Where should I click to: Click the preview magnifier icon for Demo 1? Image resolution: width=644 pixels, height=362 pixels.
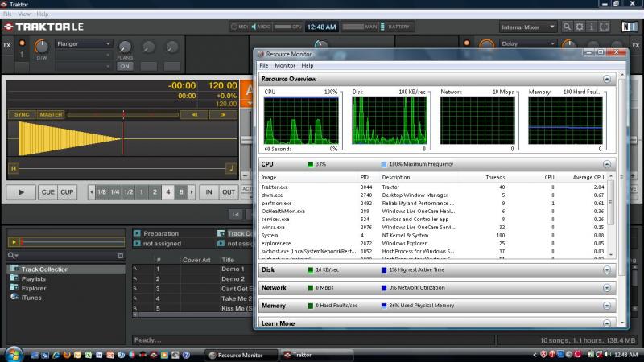135,269
